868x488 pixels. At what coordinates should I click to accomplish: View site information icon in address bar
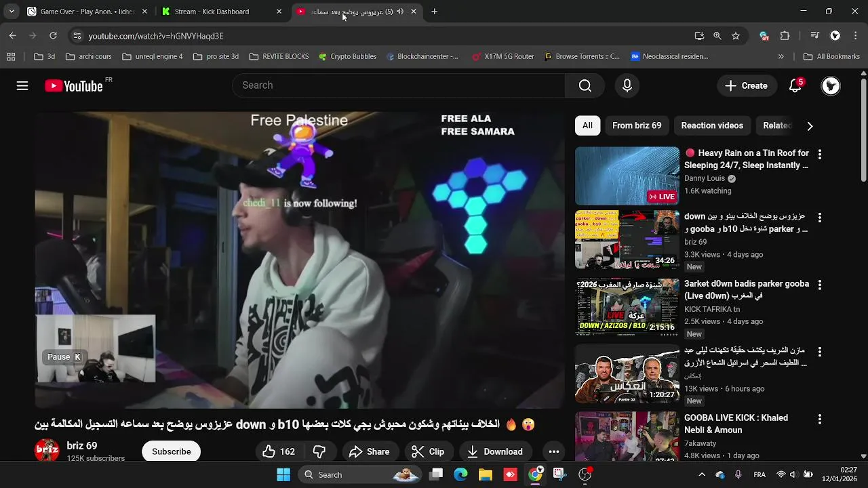pos(77,36)
